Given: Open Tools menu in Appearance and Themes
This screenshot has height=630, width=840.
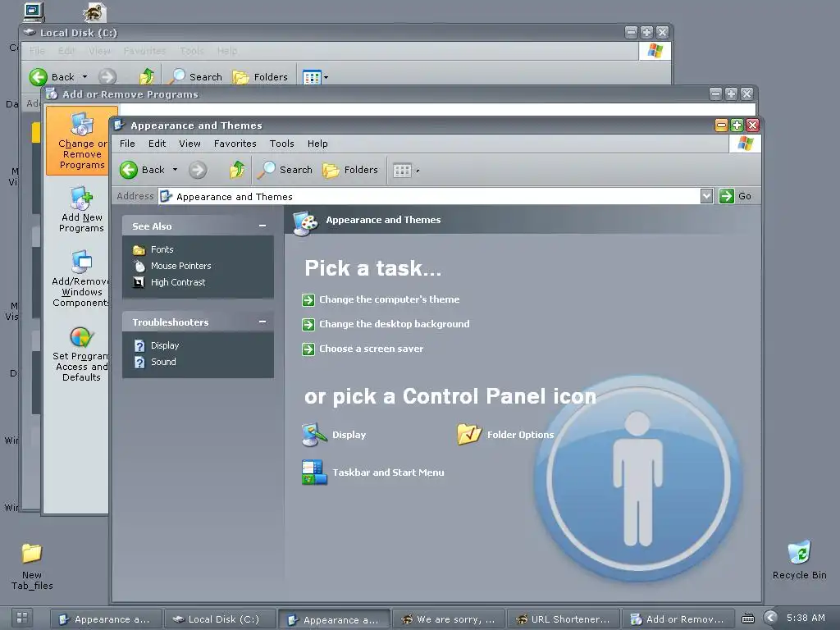Looking at the screenshot, I should pyautogui.click(x=282, y=144).
